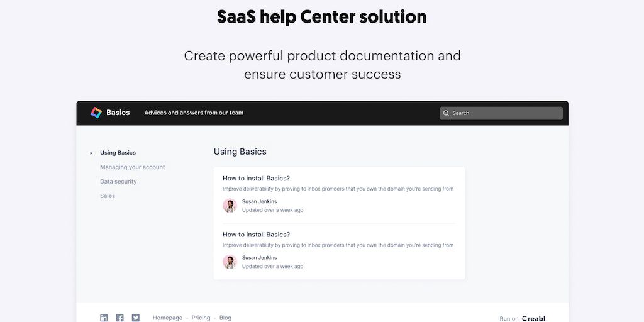Select Using Basics in the sidebar
This screenshot has width=644, height=322.
click(118, 153)
